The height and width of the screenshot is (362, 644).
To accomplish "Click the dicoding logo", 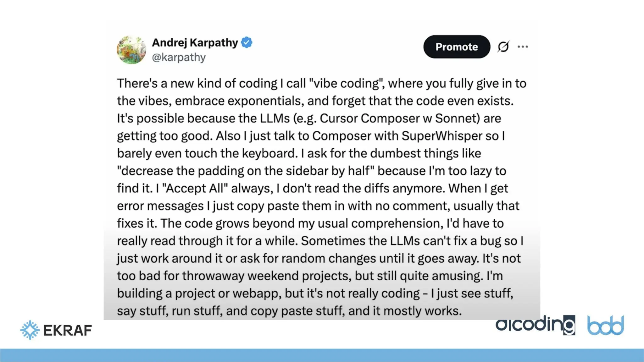I will pos(535,325).
